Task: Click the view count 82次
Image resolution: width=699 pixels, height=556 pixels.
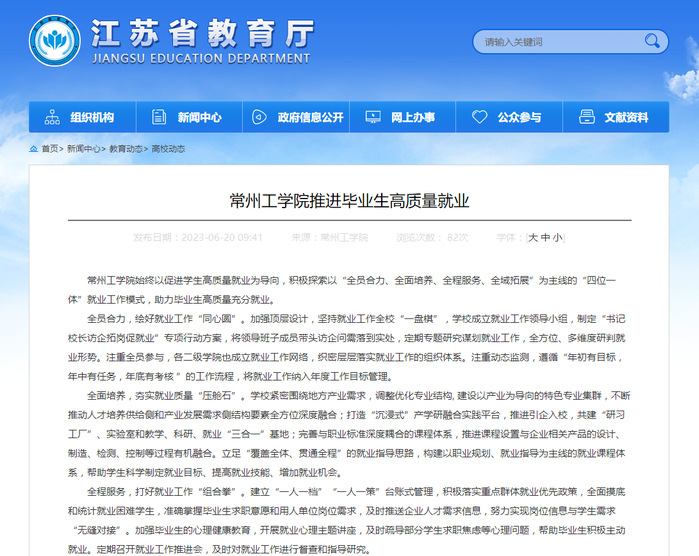Action: coord(457,238)
